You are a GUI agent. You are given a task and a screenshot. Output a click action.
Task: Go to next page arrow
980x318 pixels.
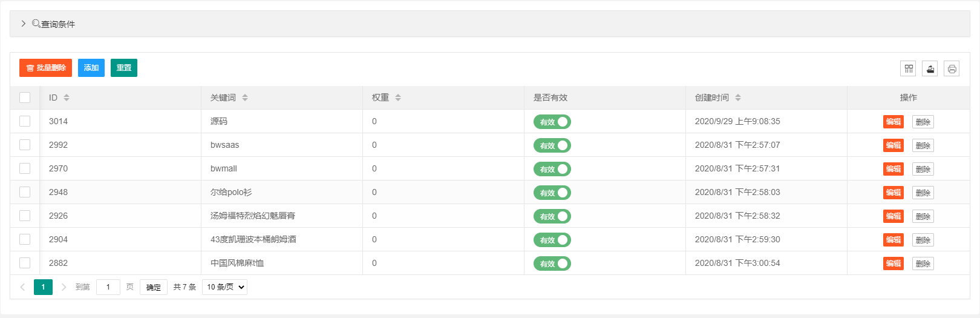coord(64,287)
